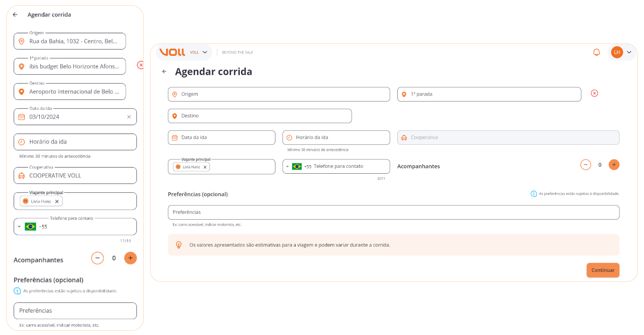Increase Acompanhantes count in mobile panel
Image resolution: width=644 pixels, height=335 pixels.
tap(130, 258)
